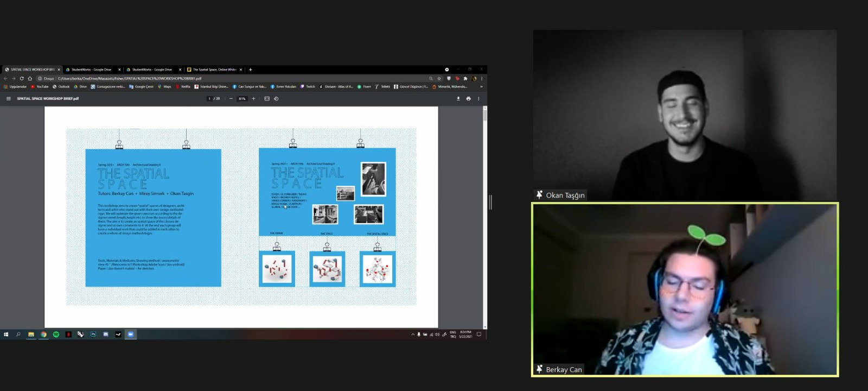Select Okan Taşgın's video tile
Screen dimensions: 868x391
(685, 115)
